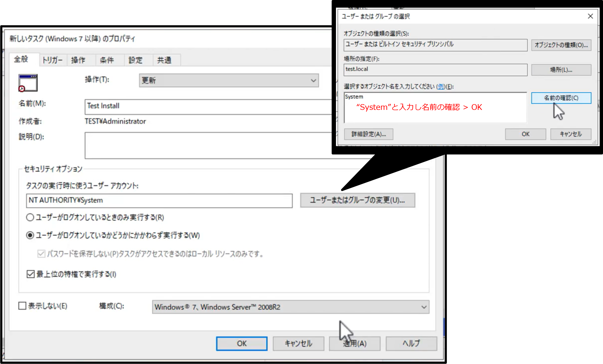Click the ヘルプ button
The width and height of the screenshot is (603, 364).
coord(411,344)
